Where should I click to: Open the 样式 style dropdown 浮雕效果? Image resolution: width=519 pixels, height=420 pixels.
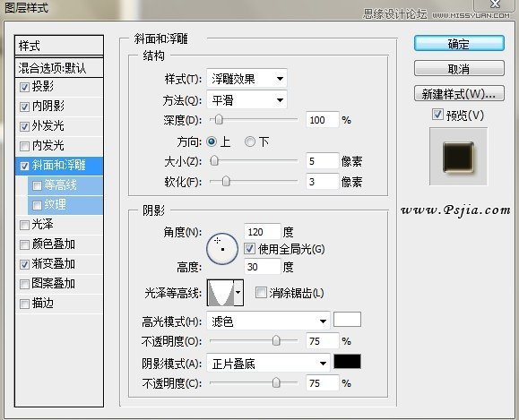[247, 79]
